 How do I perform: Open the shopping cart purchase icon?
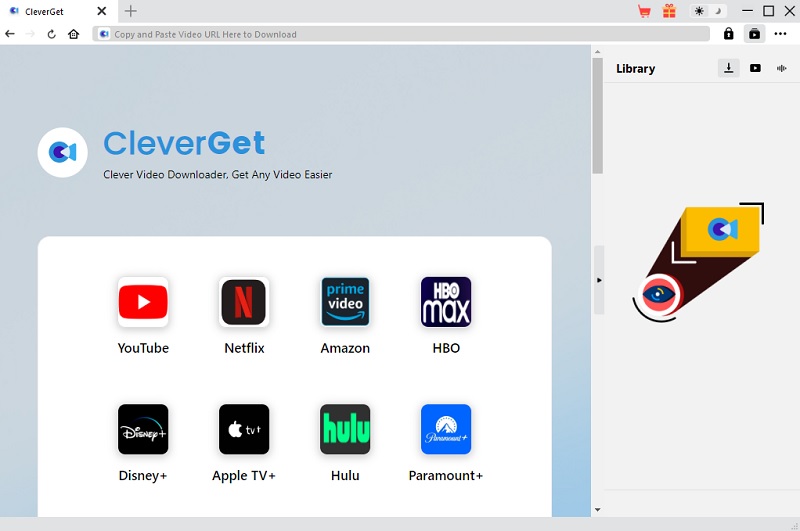[x=644, y=11]
